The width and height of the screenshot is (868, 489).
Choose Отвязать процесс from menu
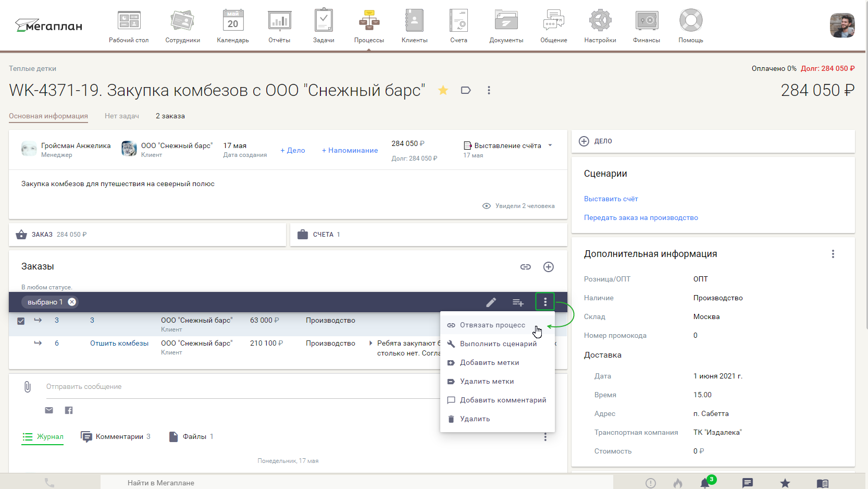tap(498, 325)
